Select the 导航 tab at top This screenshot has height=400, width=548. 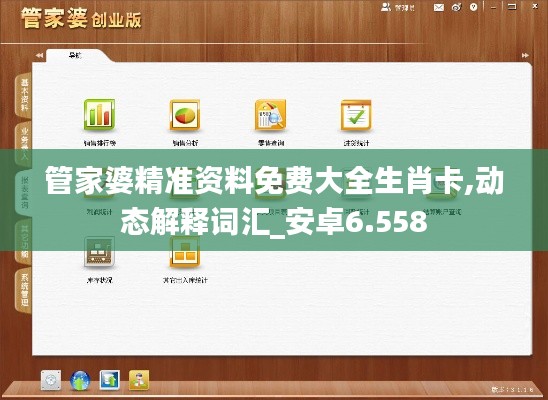[x=75, y=55]
